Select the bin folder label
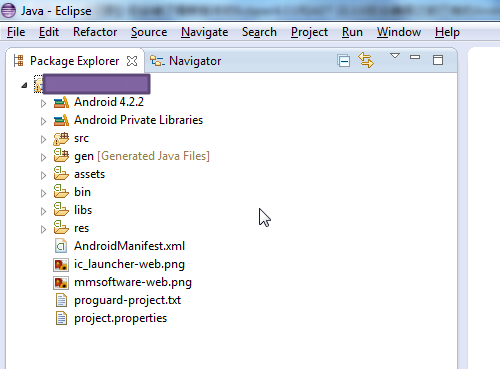500x369 pixels. coord(82,192)
